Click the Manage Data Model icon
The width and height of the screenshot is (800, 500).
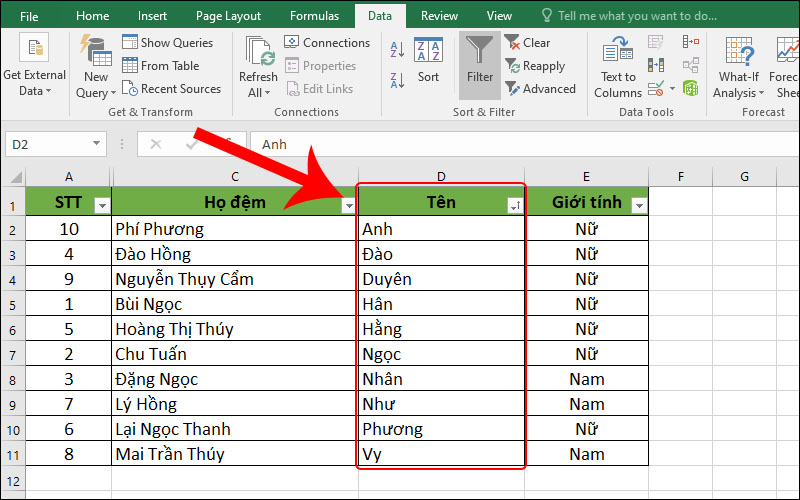[x=691, y=89]
